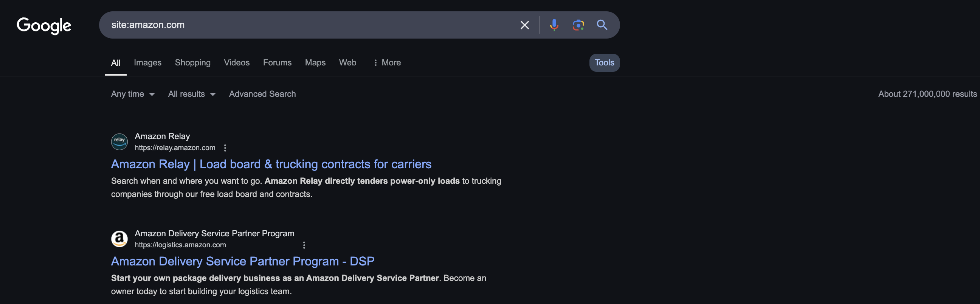Image resolution: width=980 pixels, height=304 pixels.
Task: Start voice search with microphone icon
Action: coord(554,25)
